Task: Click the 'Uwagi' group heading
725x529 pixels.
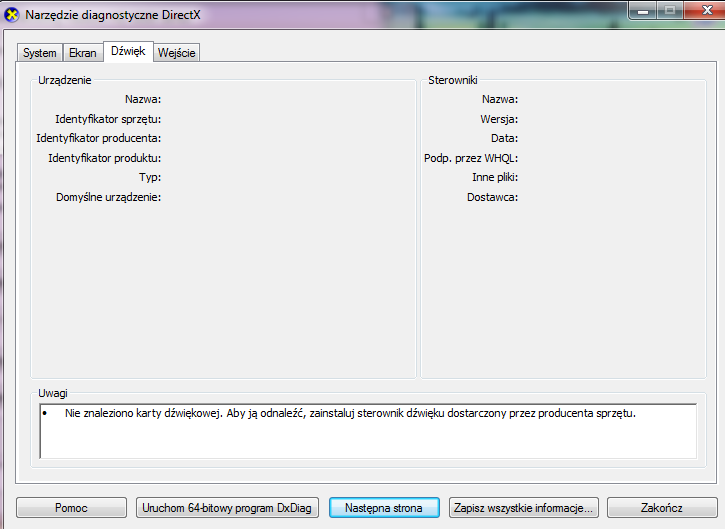Action: 53,393
